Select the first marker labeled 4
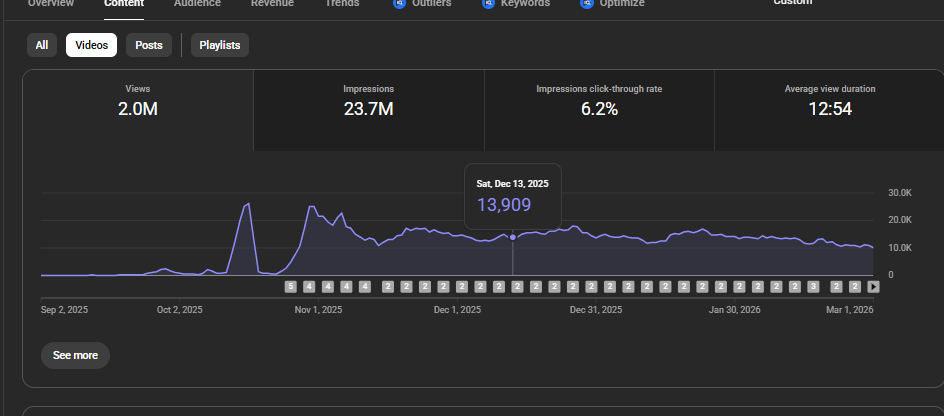944x416 pixels. click(309, 286)
